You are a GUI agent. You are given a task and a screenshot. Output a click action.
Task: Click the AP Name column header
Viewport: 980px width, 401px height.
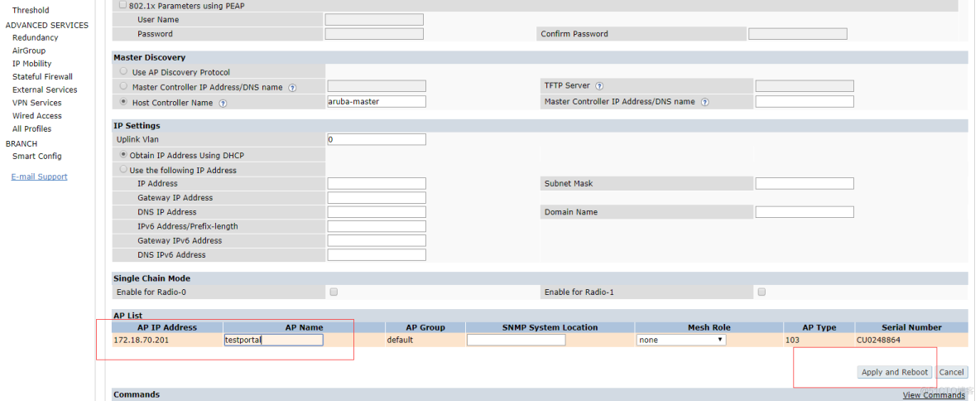click(x=304, y=327)
